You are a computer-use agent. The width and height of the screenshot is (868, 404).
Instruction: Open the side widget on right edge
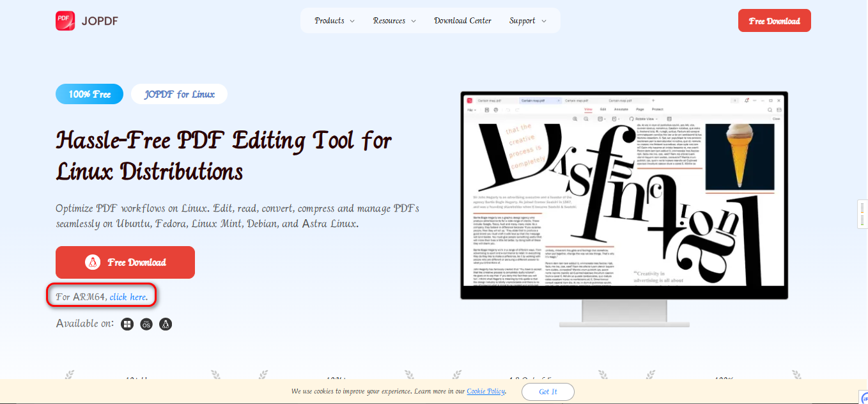[863, 214]
